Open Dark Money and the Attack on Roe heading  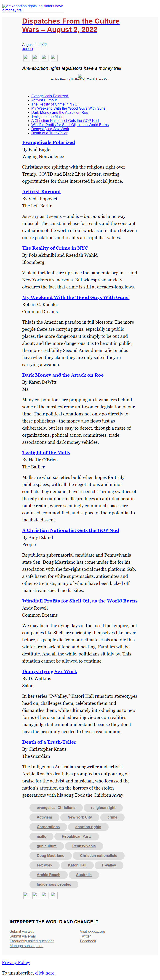click(63, 375)
